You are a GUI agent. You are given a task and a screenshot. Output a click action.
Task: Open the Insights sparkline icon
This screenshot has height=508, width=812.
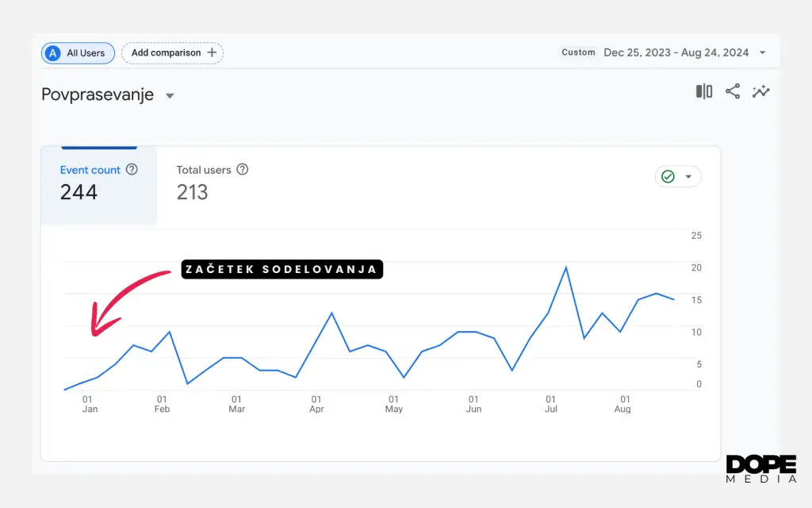tap(760, 92)
